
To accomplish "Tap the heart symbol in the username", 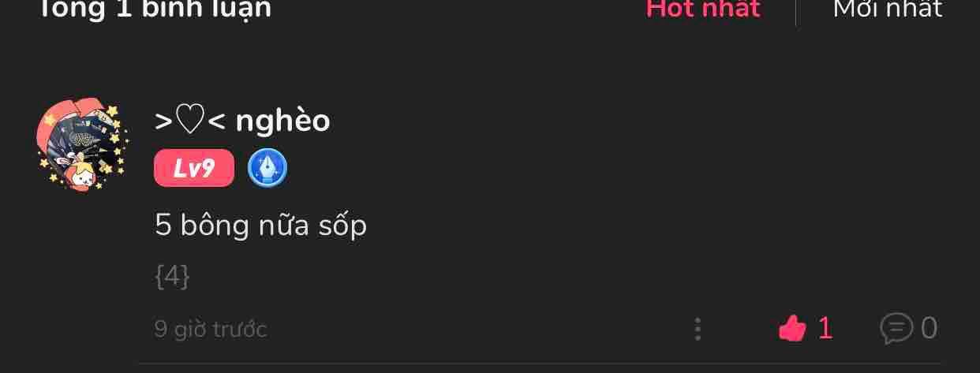I will (190, 121).
